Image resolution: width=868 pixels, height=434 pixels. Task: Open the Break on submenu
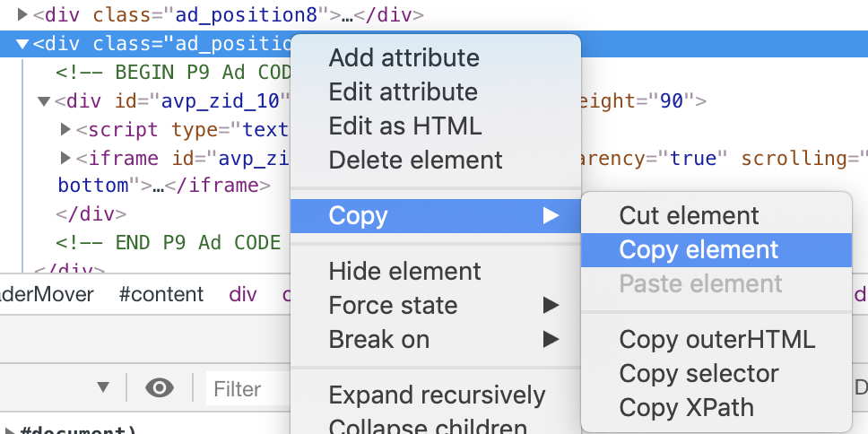(x=435, y=339)
